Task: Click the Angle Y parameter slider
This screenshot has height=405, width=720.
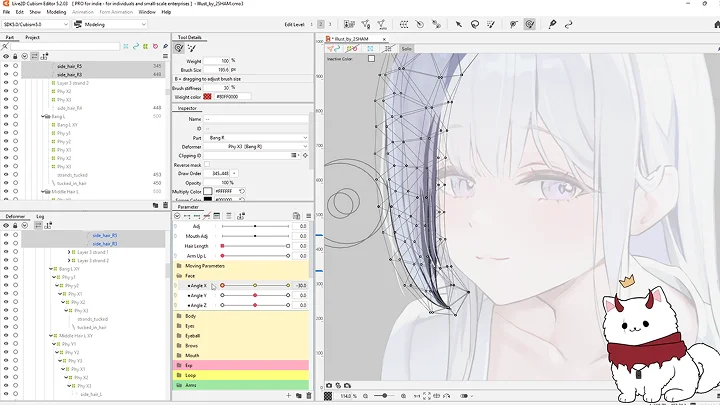Action: [x=255, y=295]
